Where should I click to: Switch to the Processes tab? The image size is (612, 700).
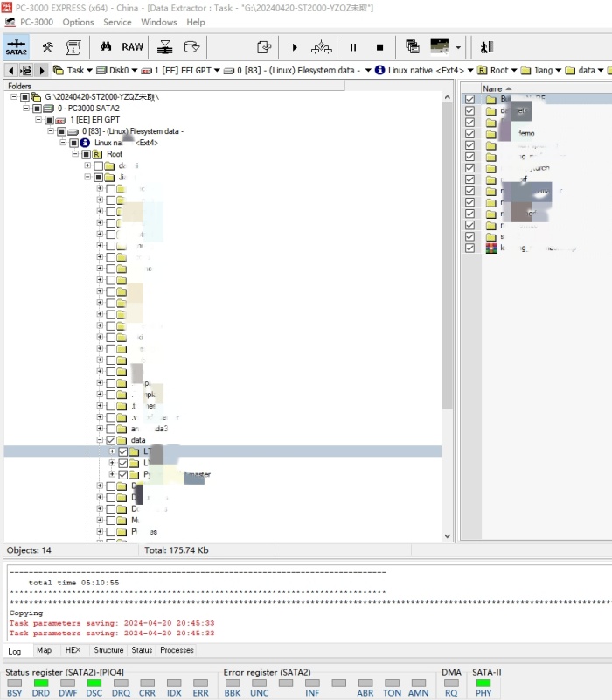177,650
